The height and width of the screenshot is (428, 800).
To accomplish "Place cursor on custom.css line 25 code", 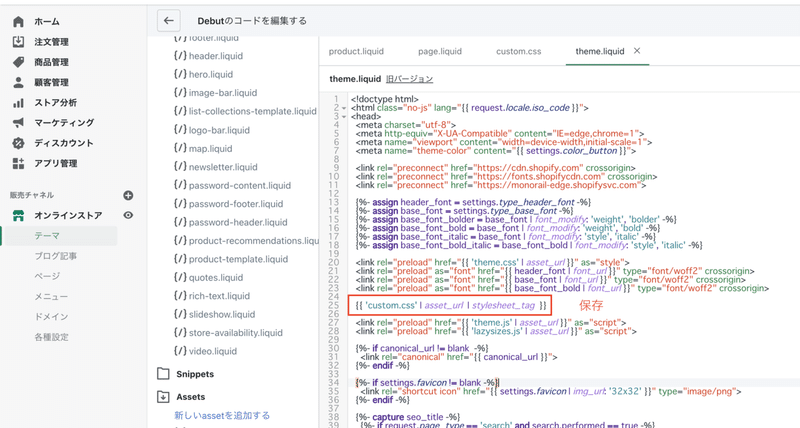I will coord(451,306).
